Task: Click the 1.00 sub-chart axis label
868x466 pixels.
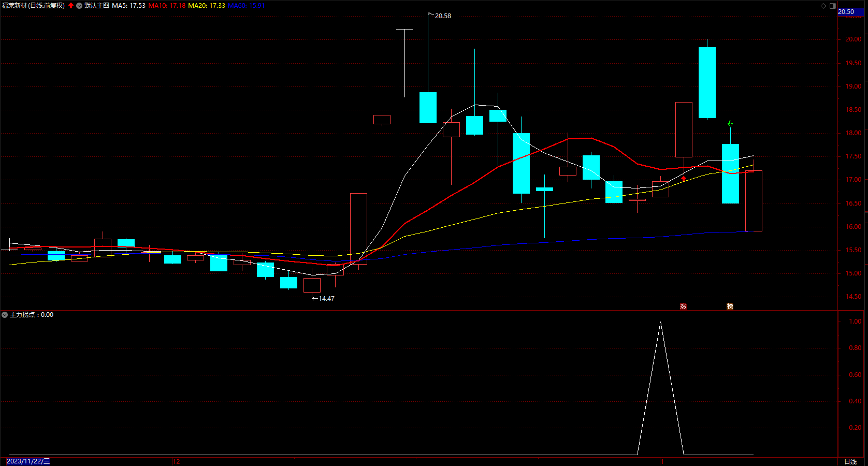Action: (855, 322)
